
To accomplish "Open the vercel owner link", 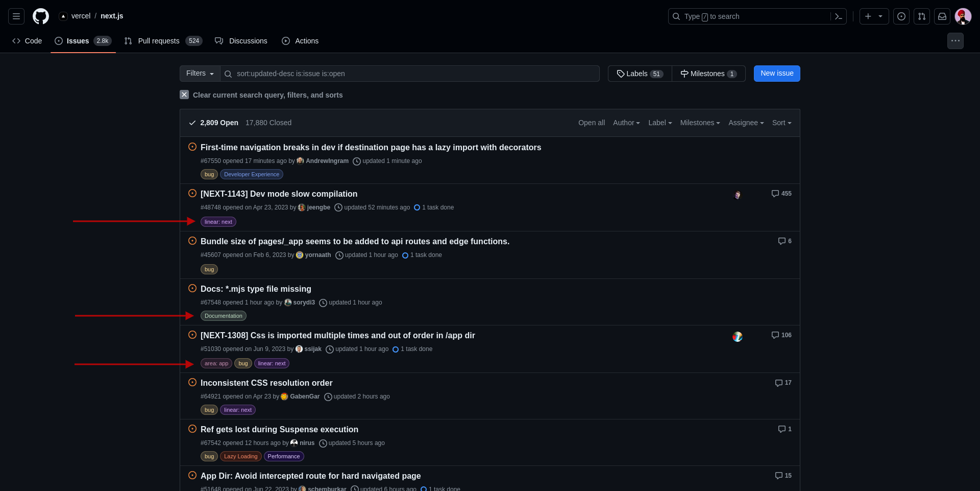I will coord(81,16).
